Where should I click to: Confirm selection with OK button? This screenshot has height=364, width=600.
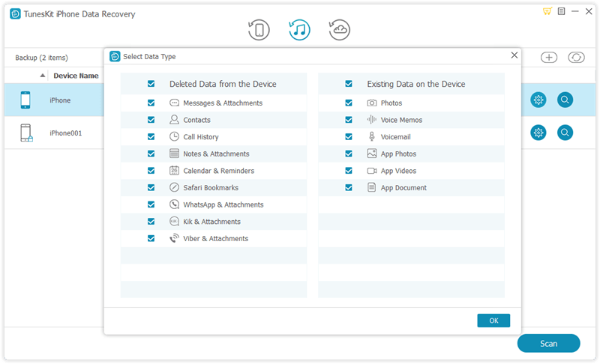493,321
